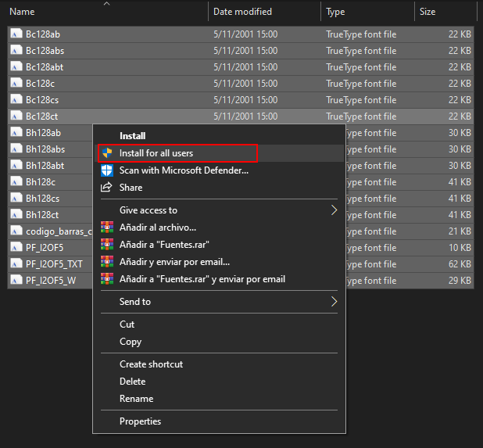
Task: Sort files by the Size column header
Action: click(x=428, y=12)
